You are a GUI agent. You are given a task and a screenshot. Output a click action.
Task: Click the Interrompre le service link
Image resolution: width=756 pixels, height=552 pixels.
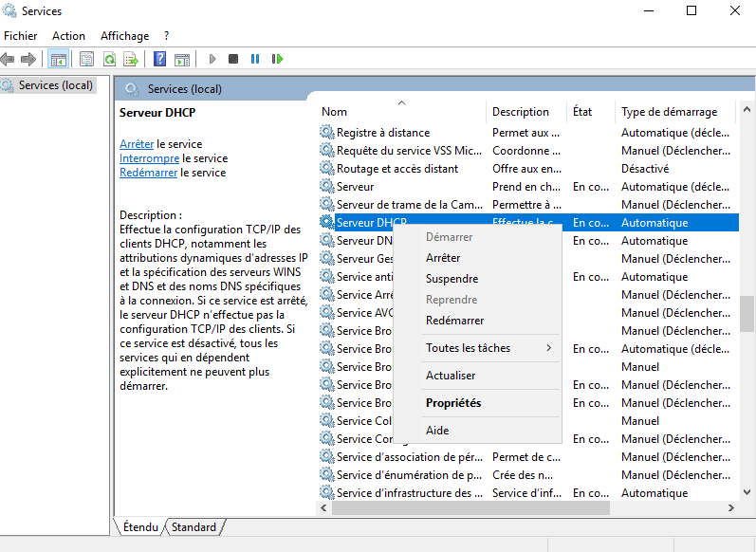(x=149, y=158)
